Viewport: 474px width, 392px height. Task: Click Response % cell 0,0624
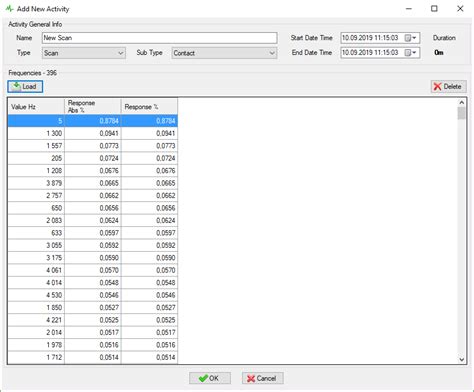[x=149, y=220]
